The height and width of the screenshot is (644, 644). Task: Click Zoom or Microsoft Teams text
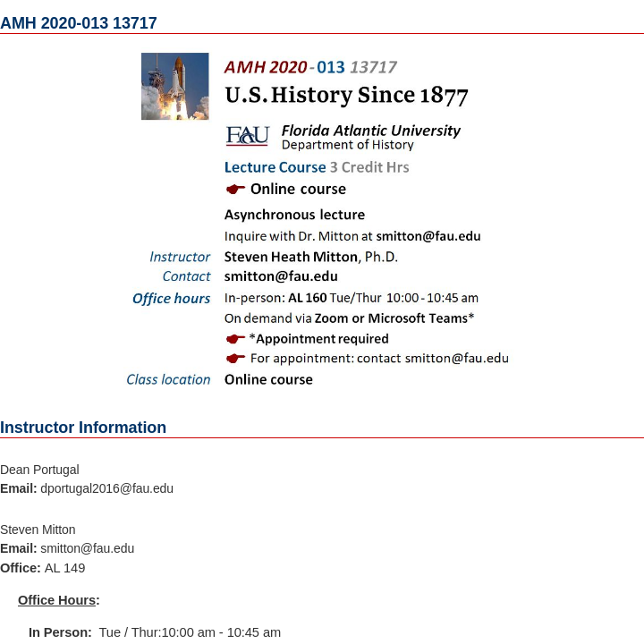394,318
